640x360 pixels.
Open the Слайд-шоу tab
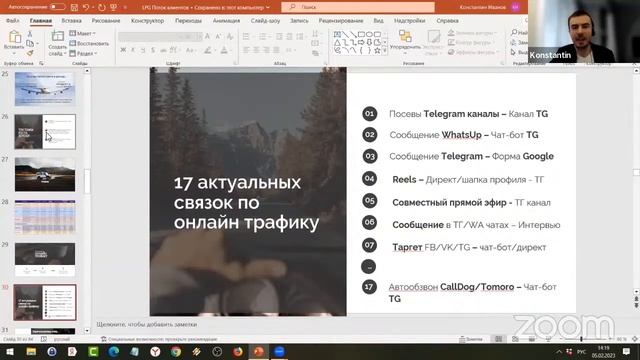[265, 20]
